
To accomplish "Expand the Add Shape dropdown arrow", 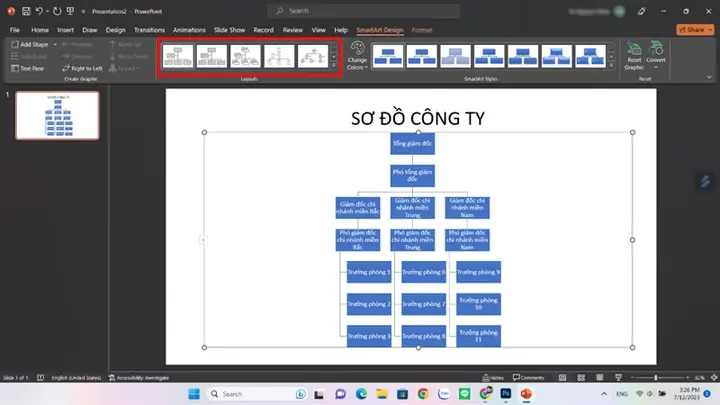I will (55, 45).
